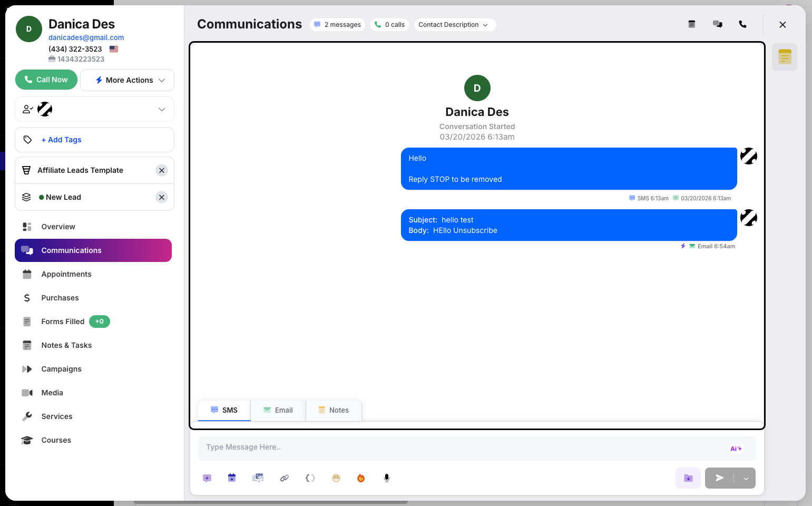Open the media attachment icon in the composer toolbar
This screenshot has height=506, width=812.
pyautogui.click(x=258, y=478)
